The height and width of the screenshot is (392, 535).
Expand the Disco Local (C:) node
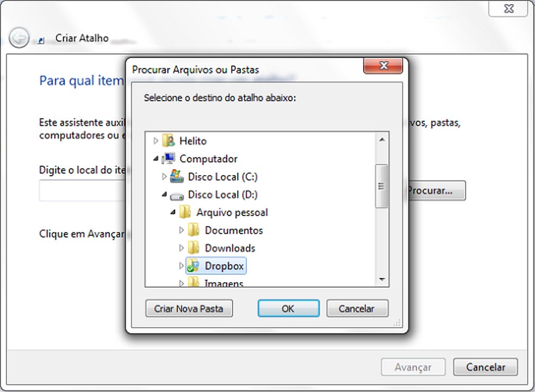tap(164, 176)
